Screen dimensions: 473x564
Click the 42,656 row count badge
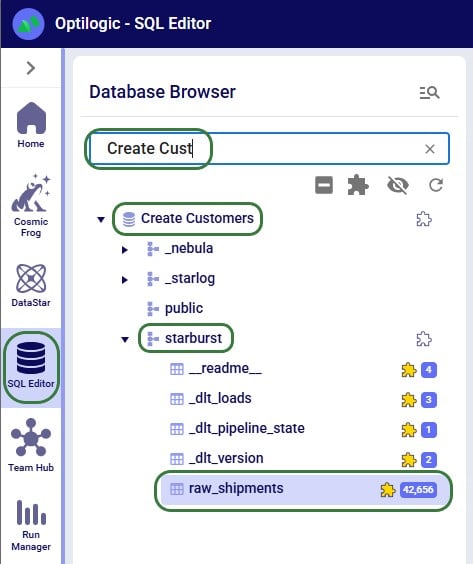[x=418, y=490]
